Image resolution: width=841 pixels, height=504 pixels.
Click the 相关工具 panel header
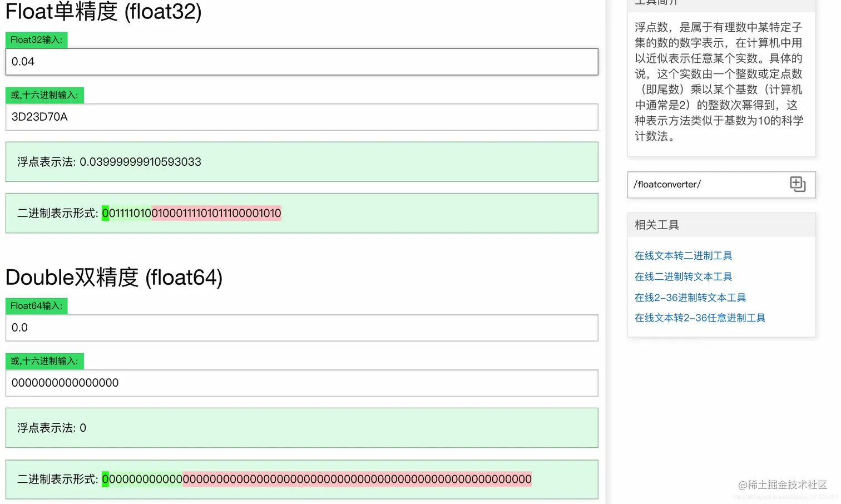721,225
